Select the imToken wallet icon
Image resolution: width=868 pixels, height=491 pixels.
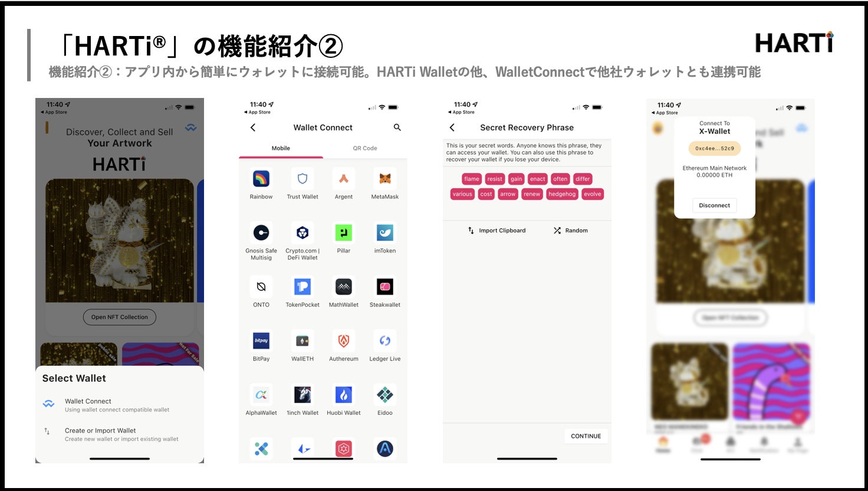point(385,233)
